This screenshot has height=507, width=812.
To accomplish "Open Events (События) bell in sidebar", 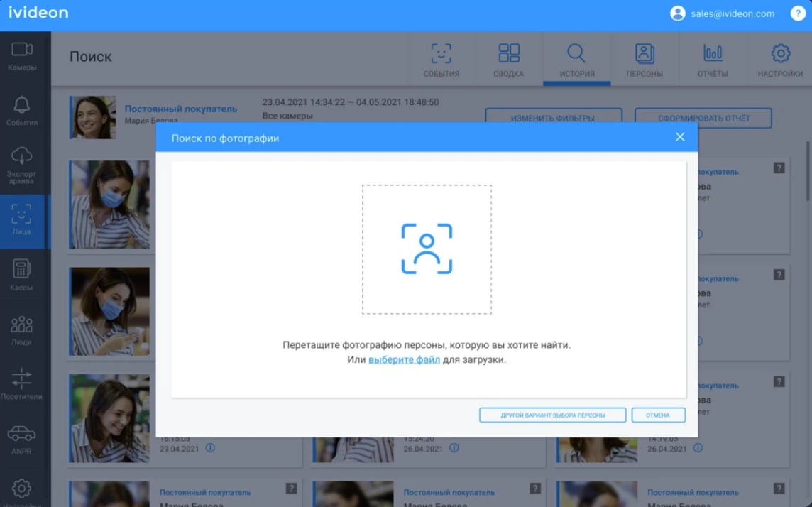I will tap(22, 111).
